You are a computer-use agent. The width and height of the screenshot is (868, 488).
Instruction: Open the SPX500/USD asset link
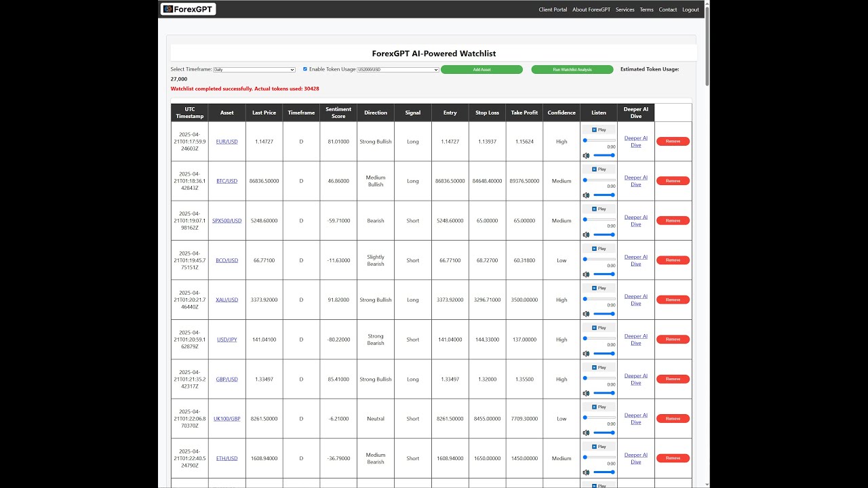coord(227,221)
